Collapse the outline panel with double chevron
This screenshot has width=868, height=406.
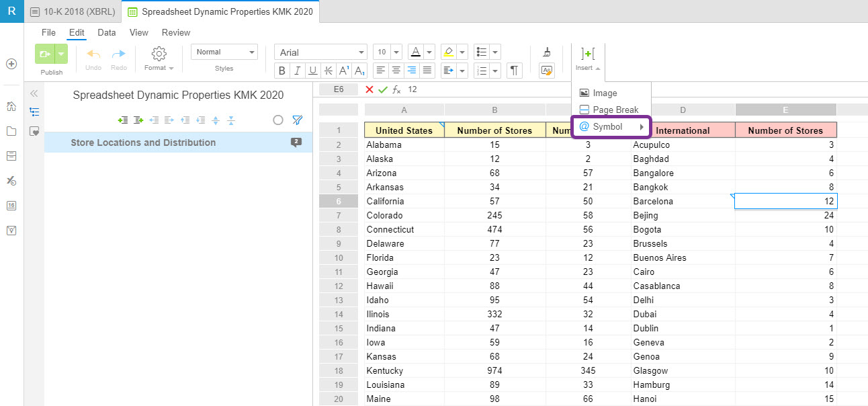point(34,93)
